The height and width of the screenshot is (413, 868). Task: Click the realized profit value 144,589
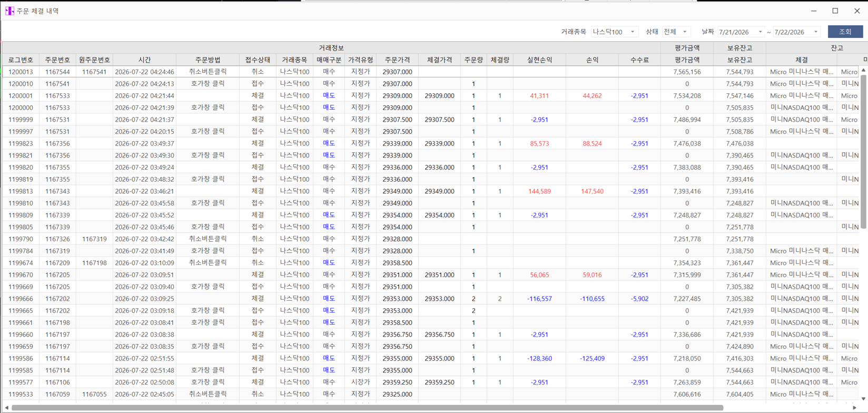coord(540,191)
